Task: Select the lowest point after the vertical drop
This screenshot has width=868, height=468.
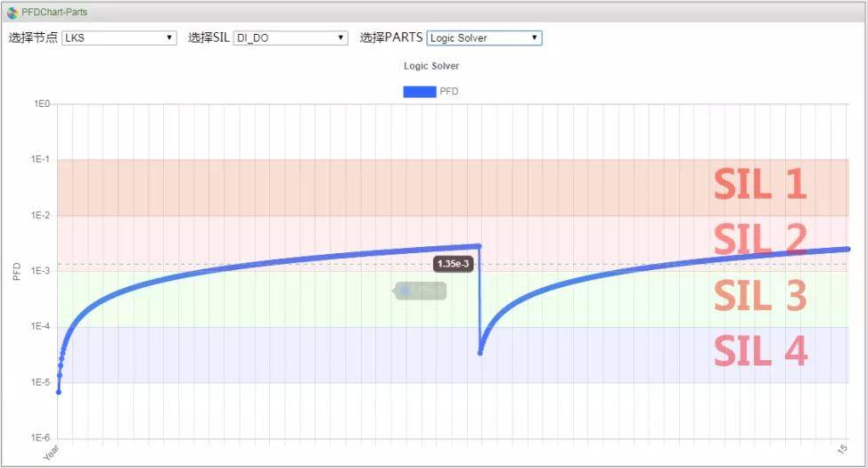Action: pyautogui.click(x=480, y=353)
